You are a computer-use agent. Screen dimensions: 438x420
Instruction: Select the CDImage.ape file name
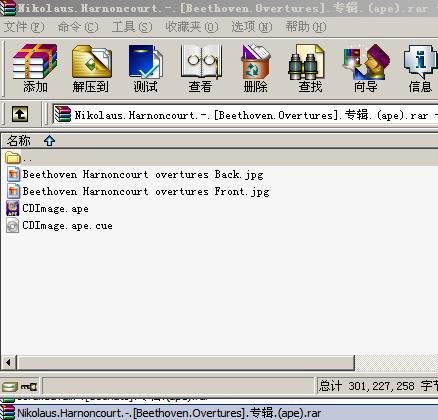(x=55, y=209)
